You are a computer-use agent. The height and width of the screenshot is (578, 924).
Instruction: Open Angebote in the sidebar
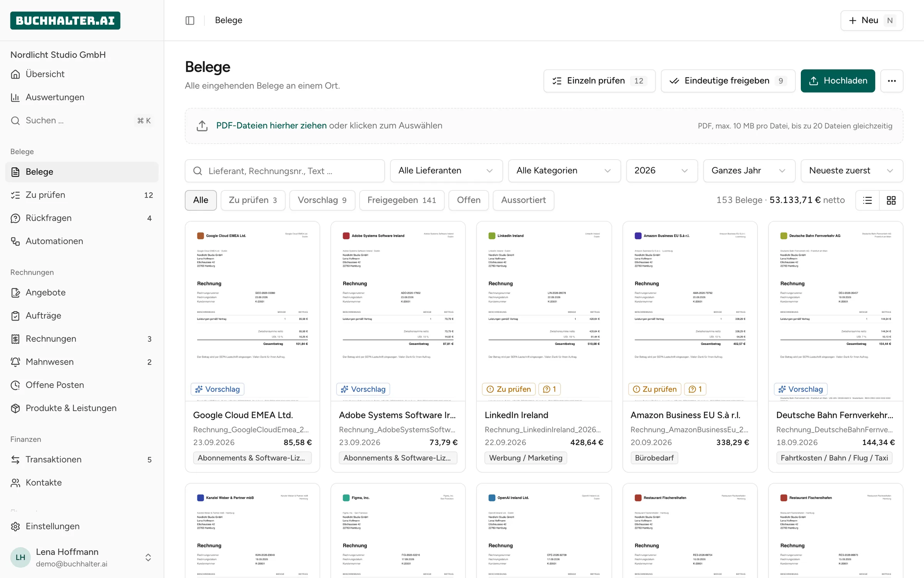pyautogui.click(x=82, y=292)
